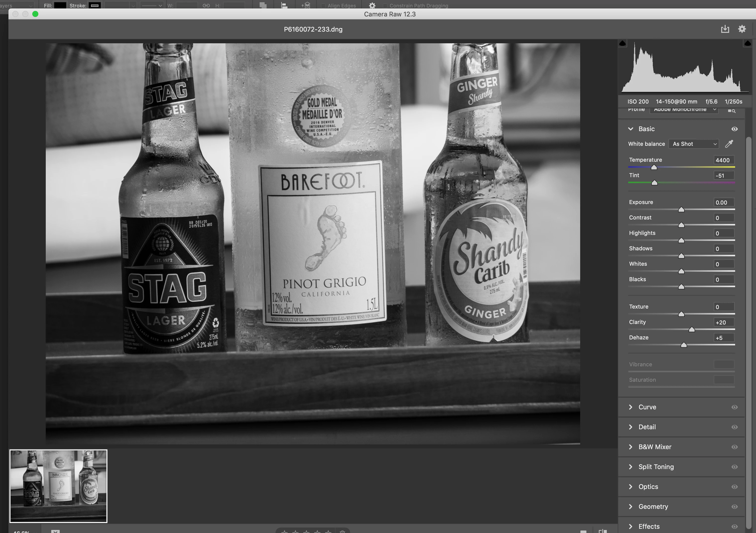Image resolution: width=756 pixels, height=533 pixels.
Task: Open the White balance As Shot dropdown
Action: pyautogui.click(x=693, y=144)
